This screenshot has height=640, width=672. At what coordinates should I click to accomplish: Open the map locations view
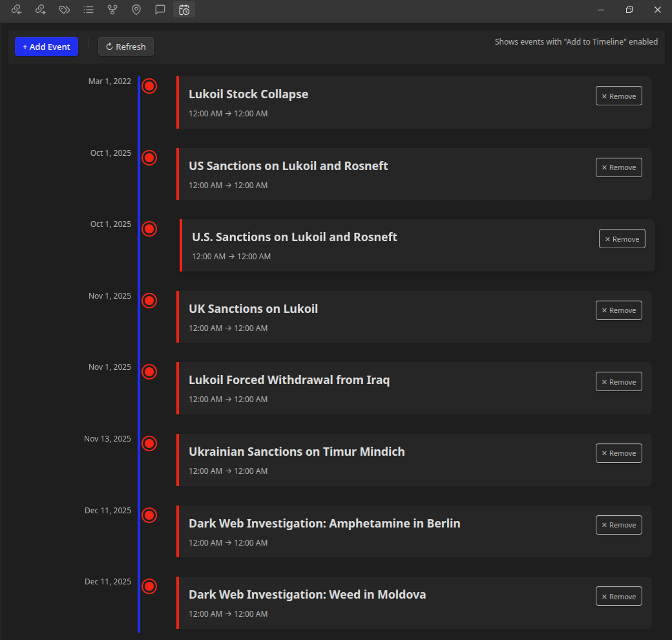tap(136, 10)
